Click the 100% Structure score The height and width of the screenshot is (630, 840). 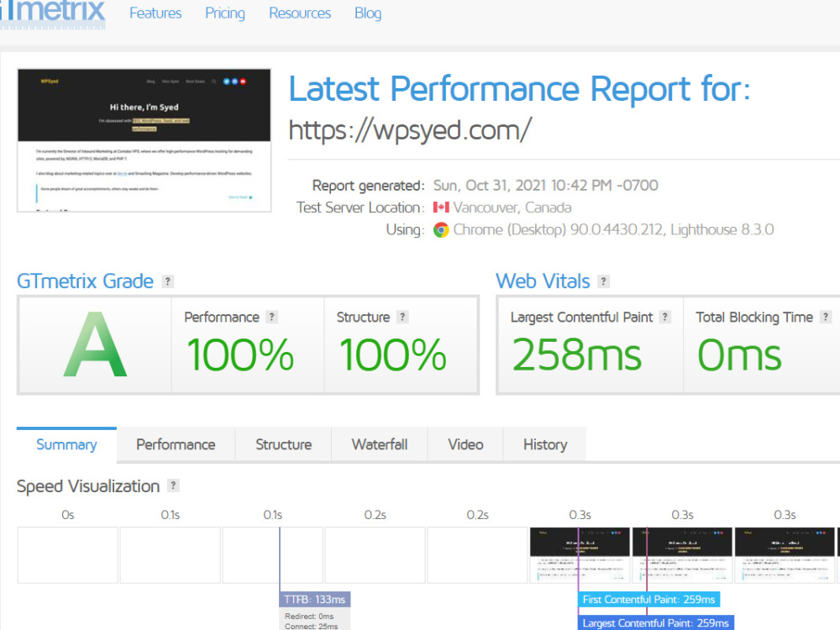pyautogui.click(x=392, y=354)
